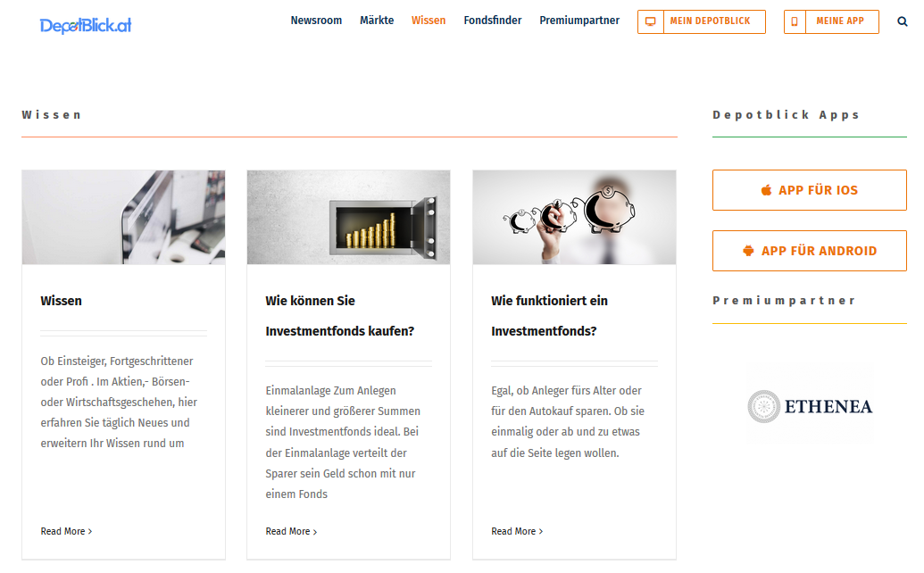Select Wissen in the navigation bar

tap(429, 21)
